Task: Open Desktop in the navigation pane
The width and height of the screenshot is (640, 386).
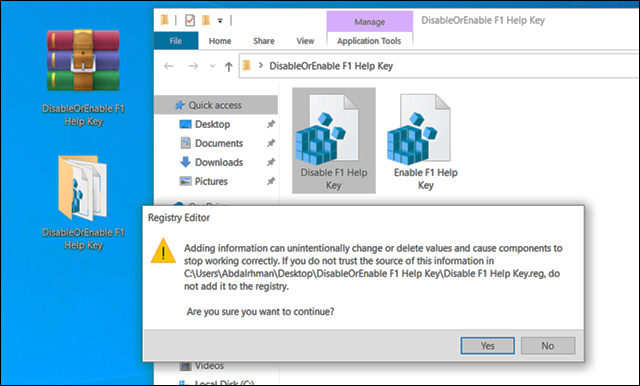Action: [x=212, y=124]
